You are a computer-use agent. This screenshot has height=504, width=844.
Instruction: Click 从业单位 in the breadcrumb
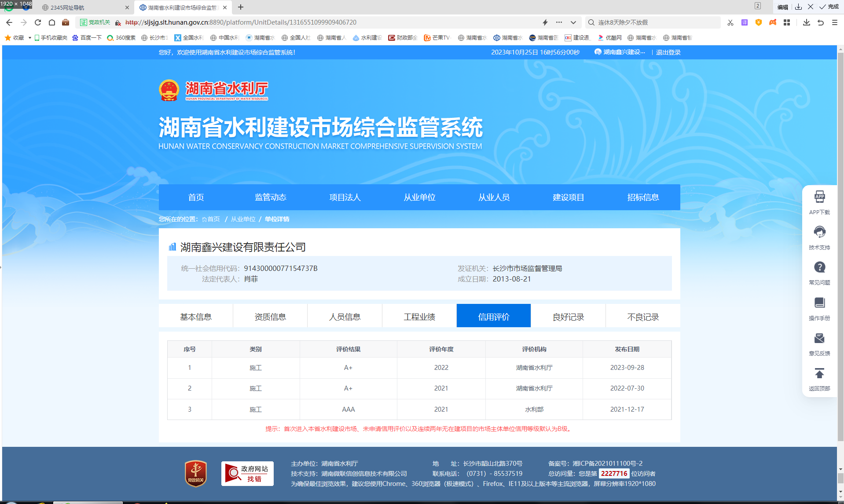243,219
